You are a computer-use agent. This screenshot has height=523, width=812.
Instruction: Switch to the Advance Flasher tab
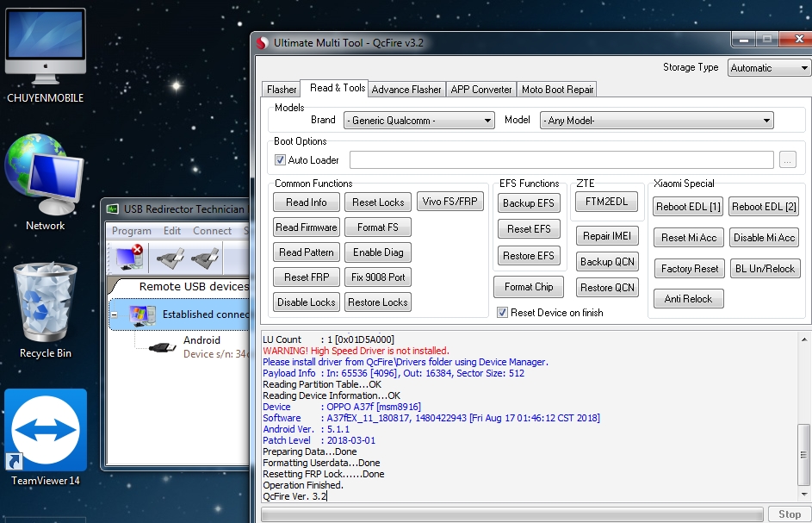pyautogui.click(x=406, y=89)
